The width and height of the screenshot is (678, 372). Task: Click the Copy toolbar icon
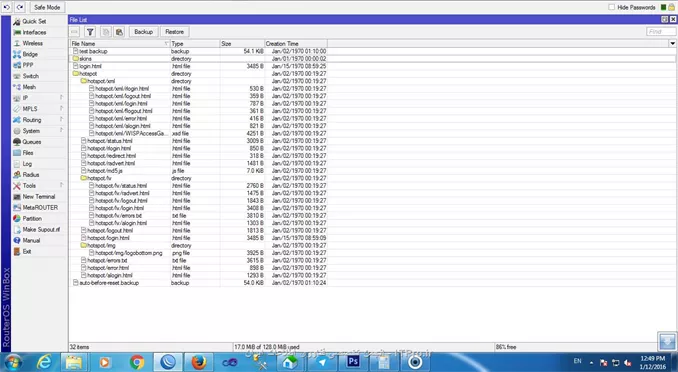(106, 32)
